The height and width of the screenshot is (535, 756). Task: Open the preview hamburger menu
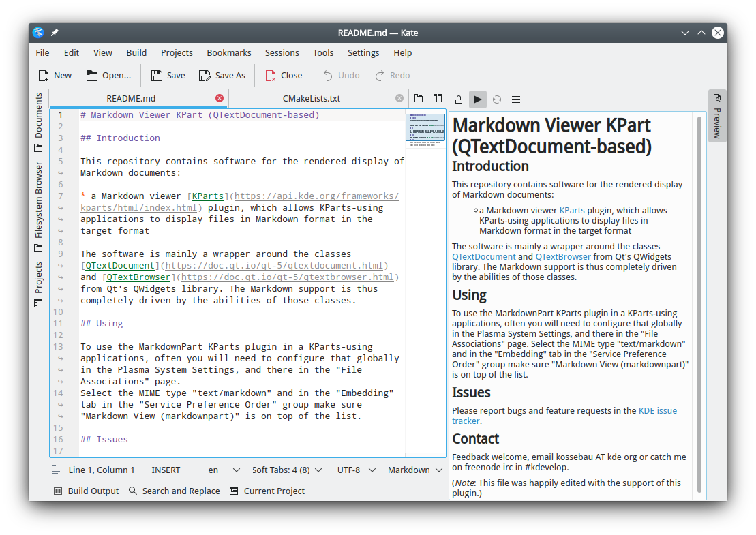tap(516, 100)
